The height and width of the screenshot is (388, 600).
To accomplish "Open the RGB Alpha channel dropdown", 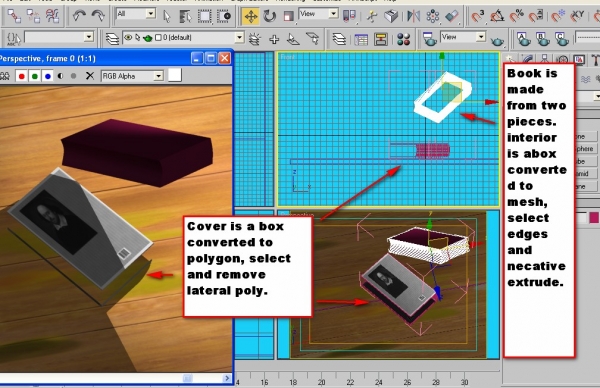I will 132,76.
